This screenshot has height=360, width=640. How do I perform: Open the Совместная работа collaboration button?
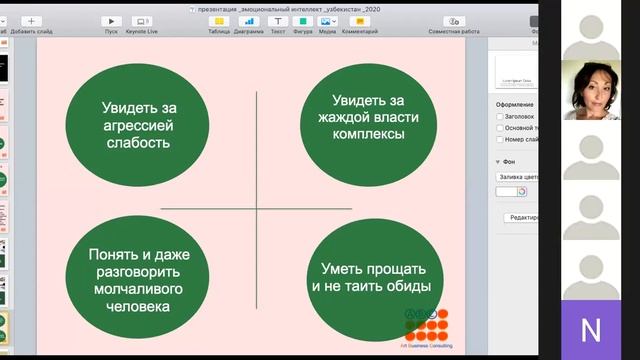pyautogui.click(x=454, y=21)
